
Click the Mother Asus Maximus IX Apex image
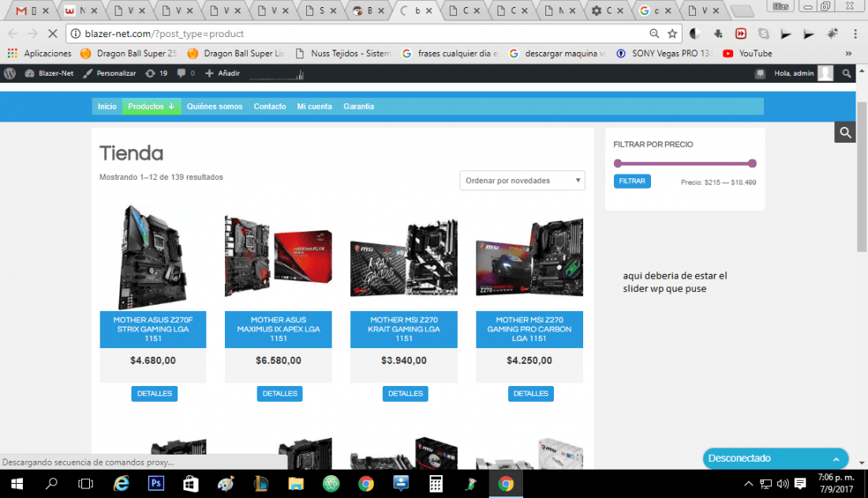279,257
